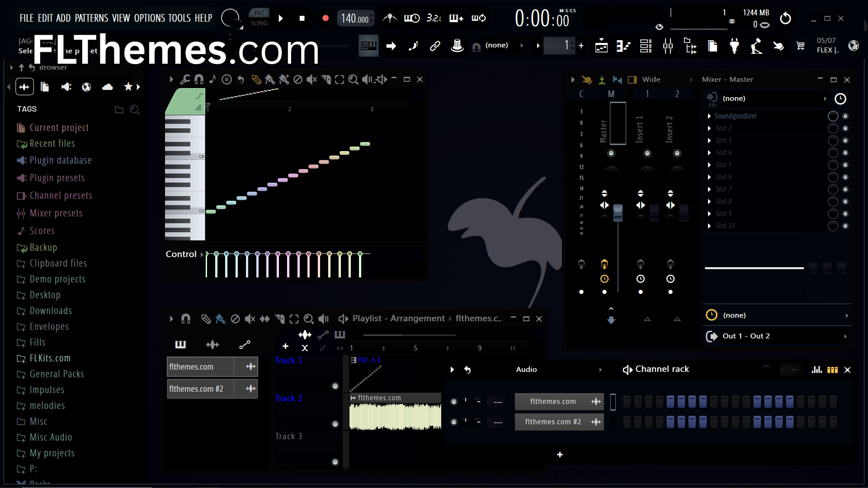868x488 pixels.
Task: Toggle Master track enable LED in Mixer
Action: tap(611, 153)
